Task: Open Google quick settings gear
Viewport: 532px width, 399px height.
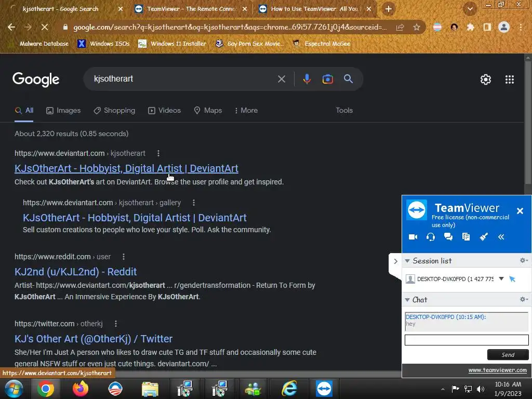Action: [x=486, y=79]
